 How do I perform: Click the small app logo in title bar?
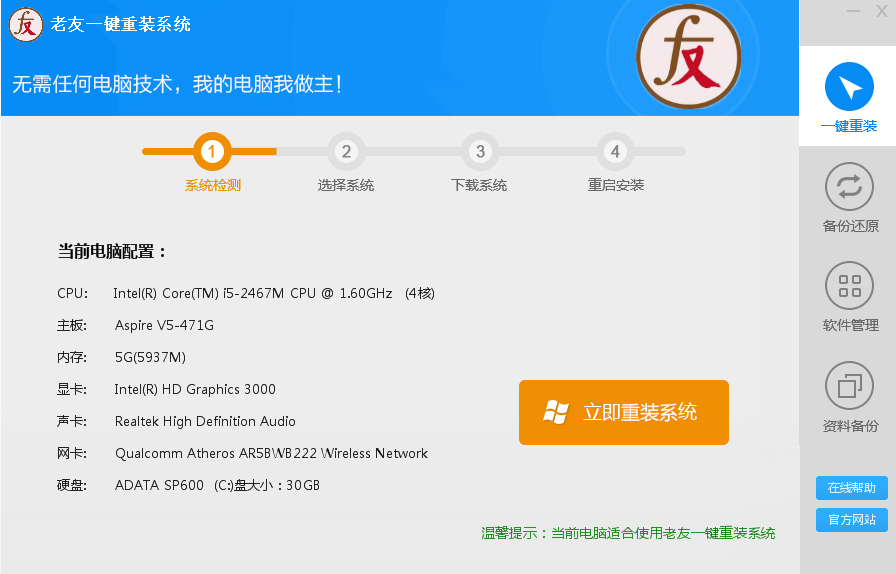(26, 25)
